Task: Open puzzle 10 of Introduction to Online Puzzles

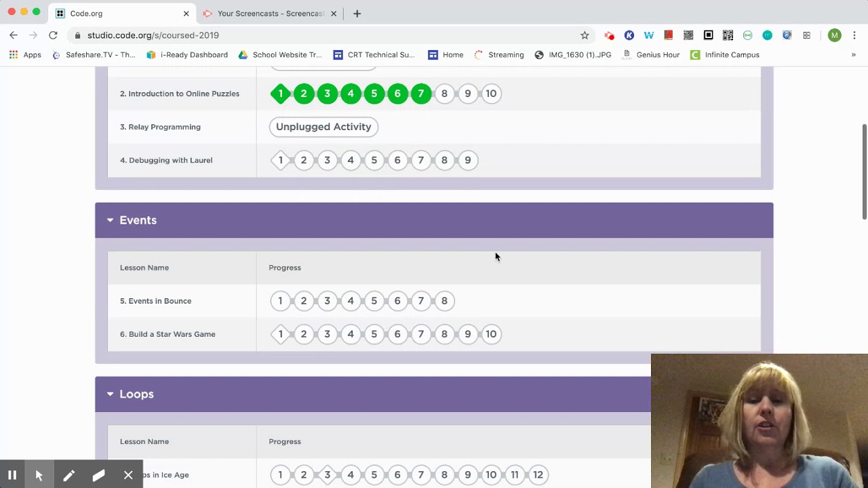Action: point(491,94)
